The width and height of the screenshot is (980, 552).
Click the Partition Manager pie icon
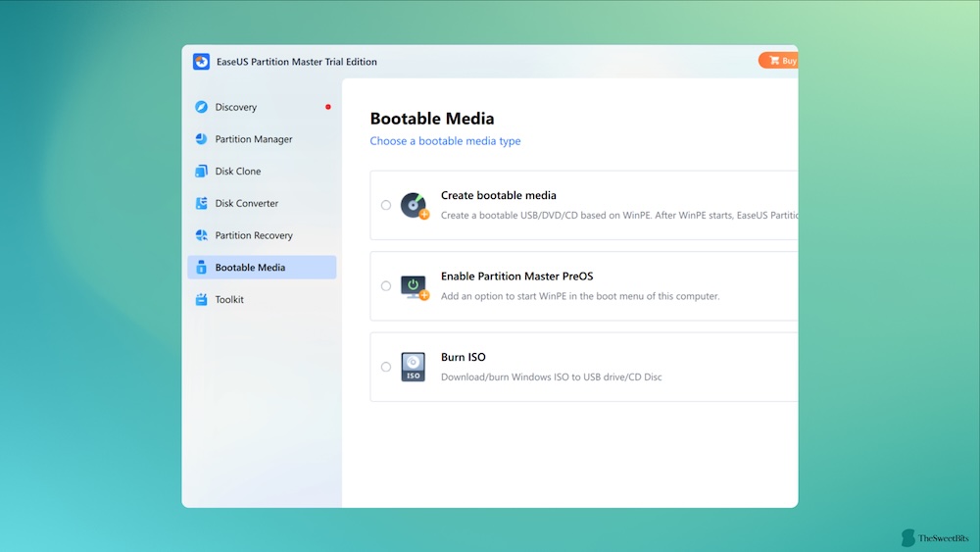coord(201,139)
